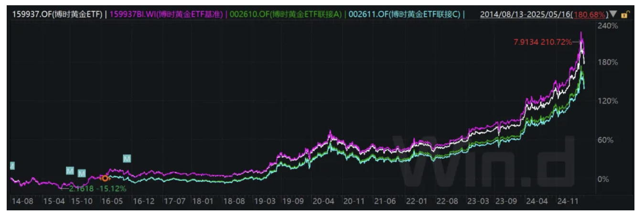Click the peak label 7.9134 210.72%
This screenshot has height=218, width=644.
coord(542,42)
